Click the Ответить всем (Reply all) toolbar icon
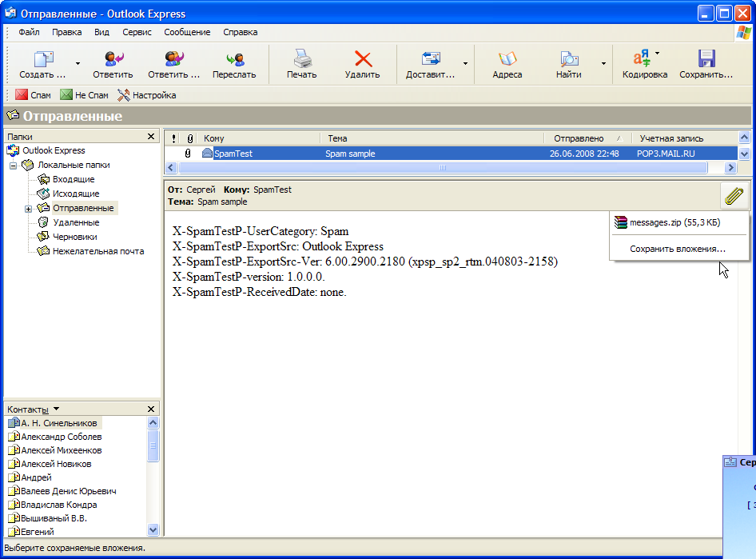Viewport: 756px width, 559px height. tap(174, 59)
